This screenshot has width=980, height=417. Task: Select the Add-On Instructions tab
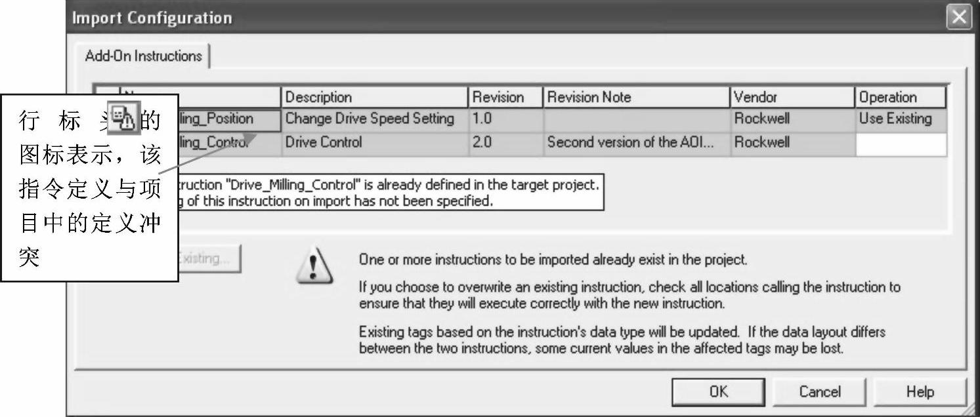click(x=143, y=56)
